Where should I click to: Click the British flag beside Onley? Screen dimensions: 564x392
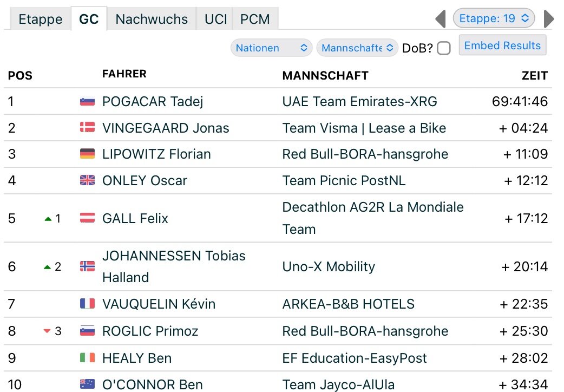click(87, 180)
